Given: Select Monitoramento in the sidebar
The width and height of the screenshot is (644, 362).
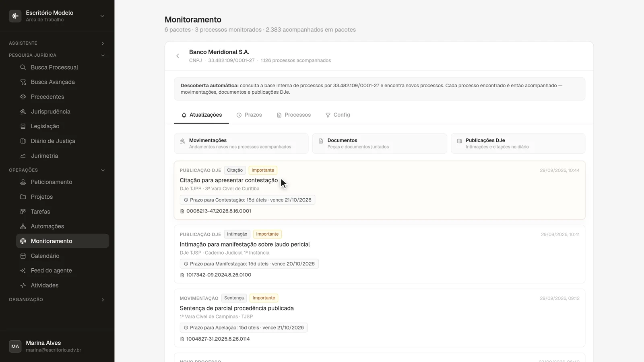Looking at the screenshot, I should [62, 241].
